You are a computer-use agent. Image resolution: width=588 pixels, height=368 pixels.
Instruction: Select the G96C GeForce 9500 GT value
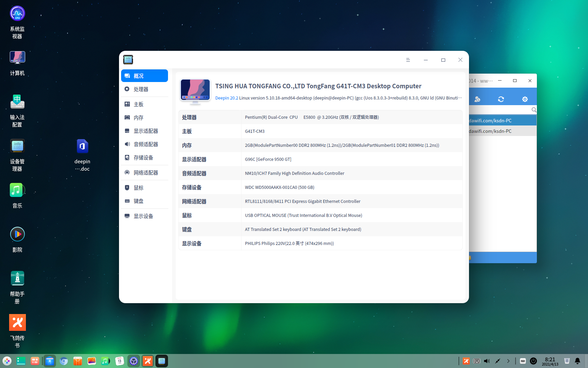[x=268, y=159]
